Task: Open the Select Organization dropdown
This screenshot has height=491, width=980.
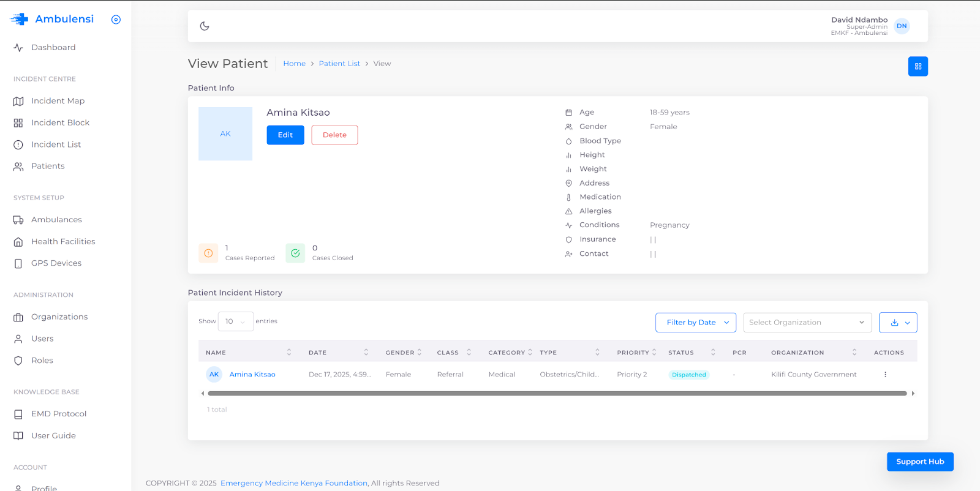Action: [807, 323]
